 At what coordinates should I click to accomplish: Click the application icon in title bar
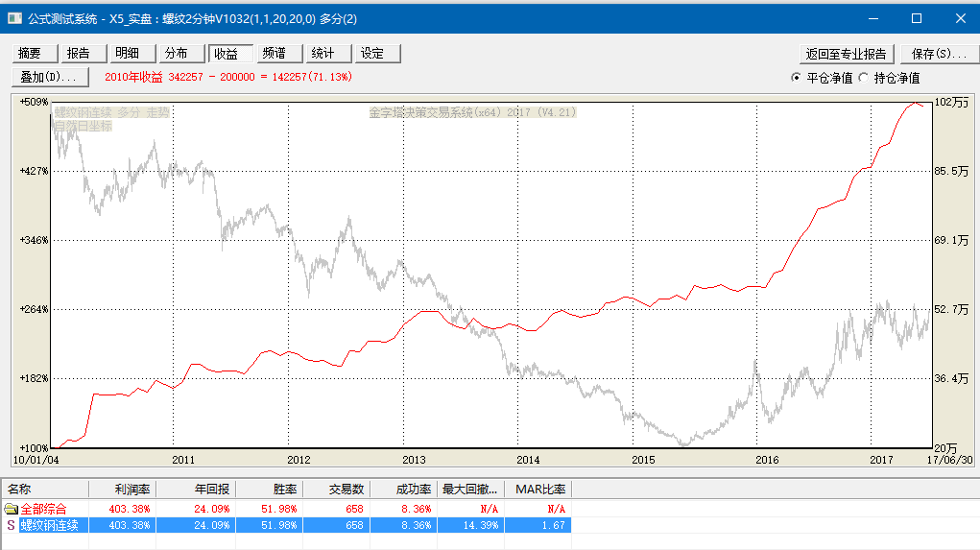coord(14,19)
